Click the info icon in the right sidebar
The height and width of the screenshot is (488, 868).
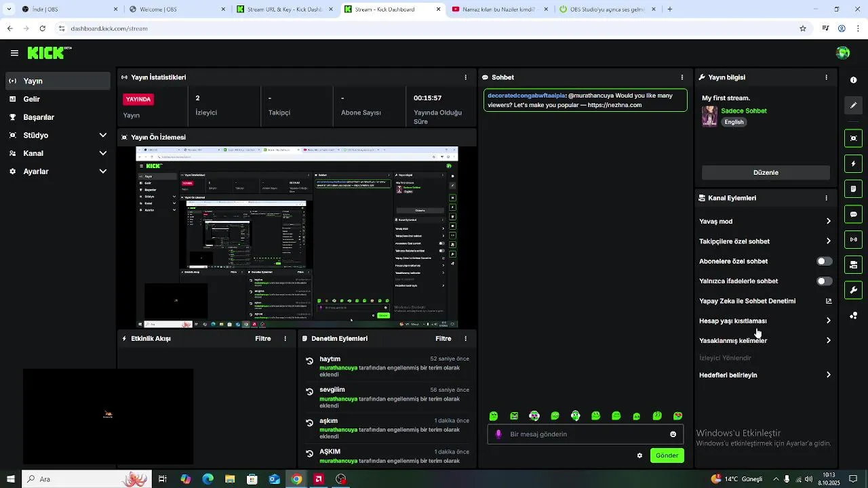tap(853, 80)
